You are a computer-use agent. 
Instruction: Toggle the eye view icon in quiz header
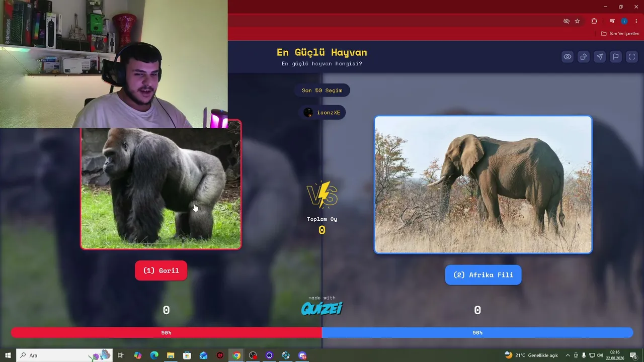click(568, 57)
